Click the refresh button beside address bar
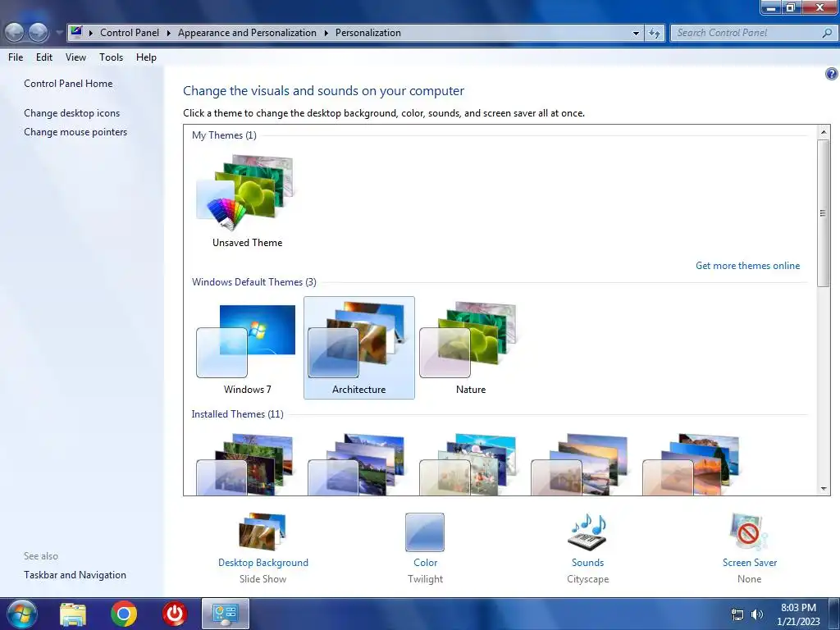This screenshot has width=840, height=630. [655, 33]
